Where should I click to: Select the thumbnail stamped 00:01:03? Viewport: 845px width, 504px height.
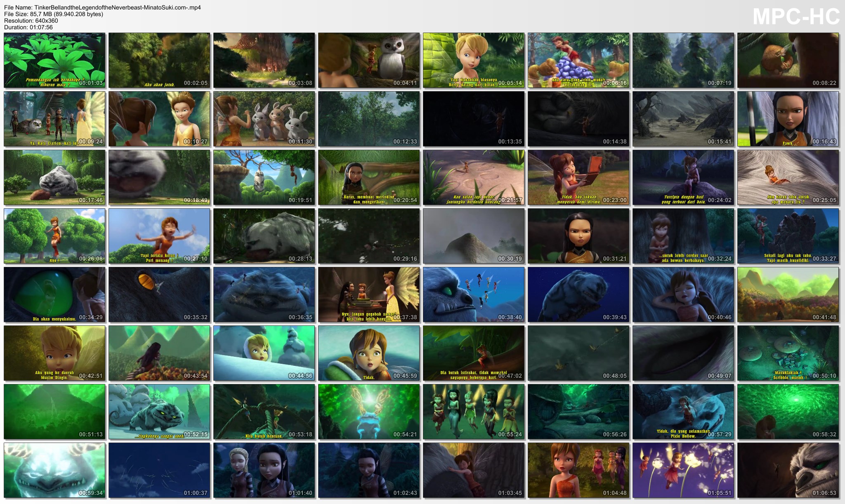coord(54,60)
